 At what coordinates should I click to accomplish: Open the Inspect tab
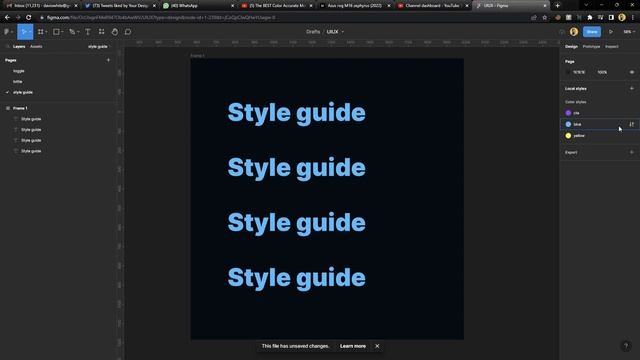[x=611, y=47]
